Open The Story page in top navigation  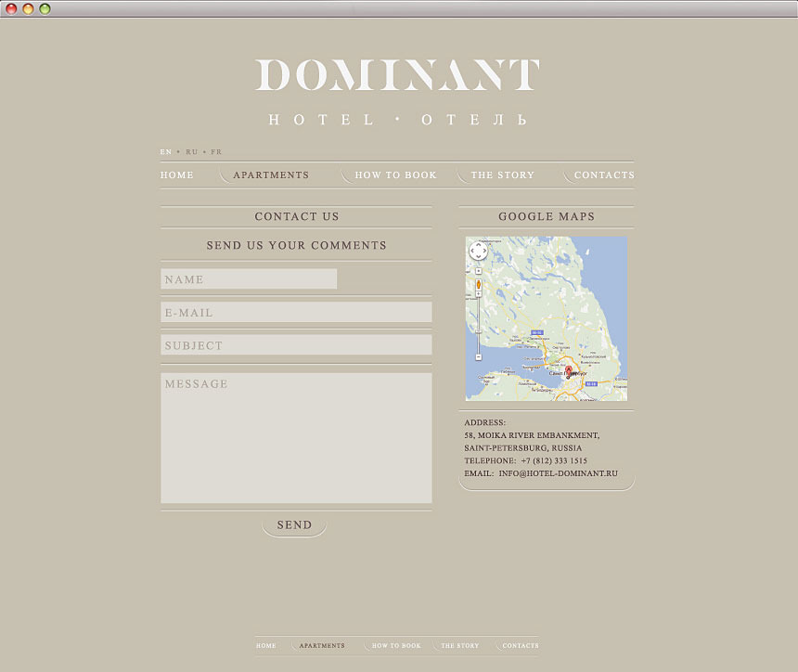click(502, 175)
